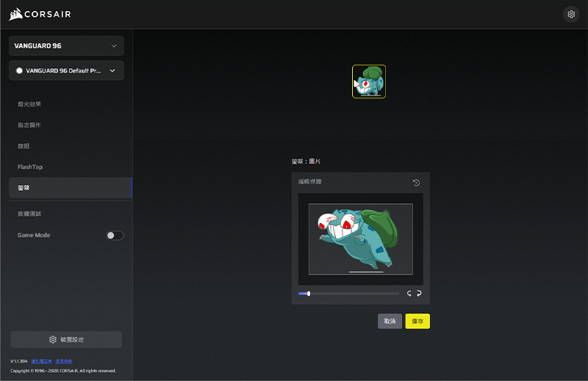
Task: Toggle the Game Mode switch
Action: [x=115, y=236]
